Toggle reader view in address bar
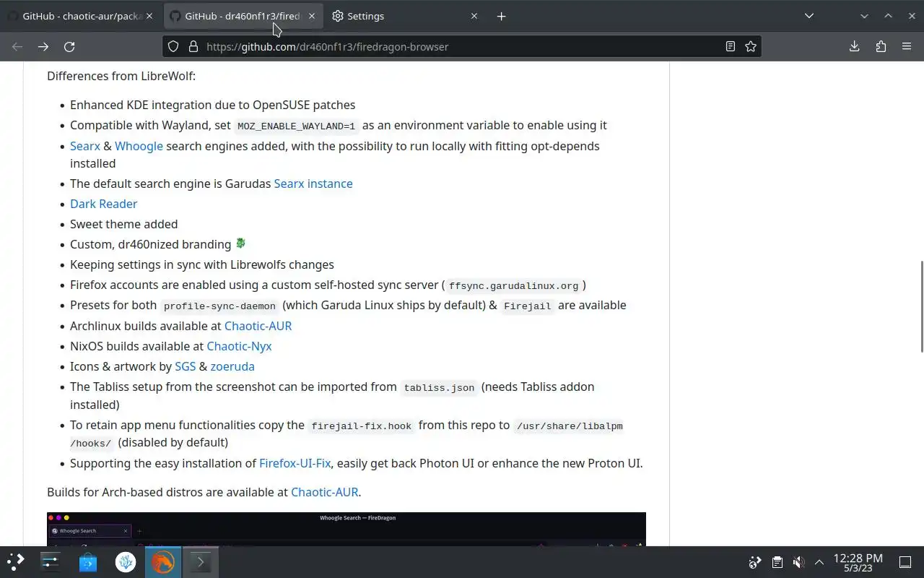The height and width of the screenshot is (578, 924). coord(731,46)
